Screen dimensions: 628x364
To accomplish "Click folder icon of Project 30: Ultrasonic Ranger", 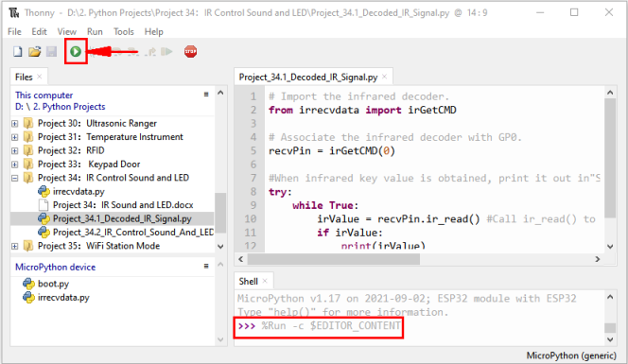I will tap(28, 123).
